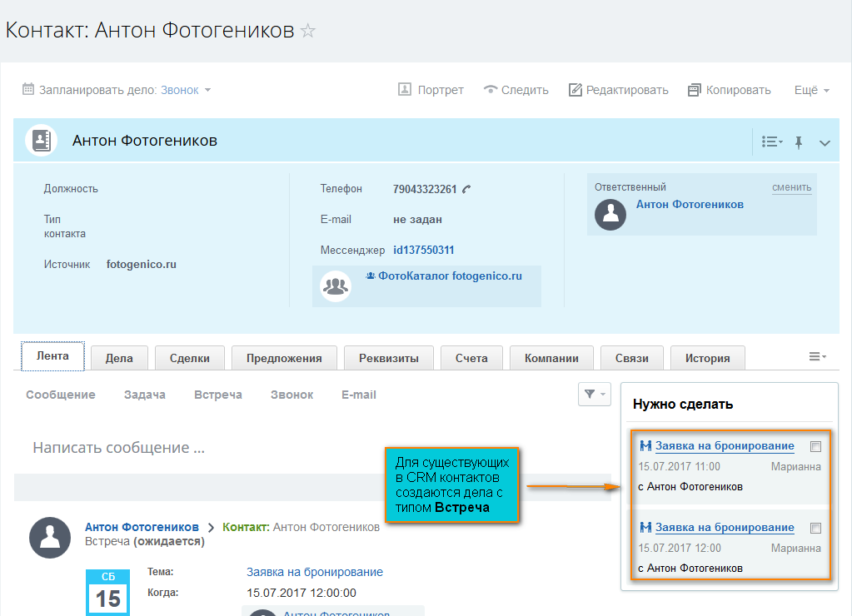Expand the Ещё menu
This screenshot has width=852, height=616.
[812, 90]
